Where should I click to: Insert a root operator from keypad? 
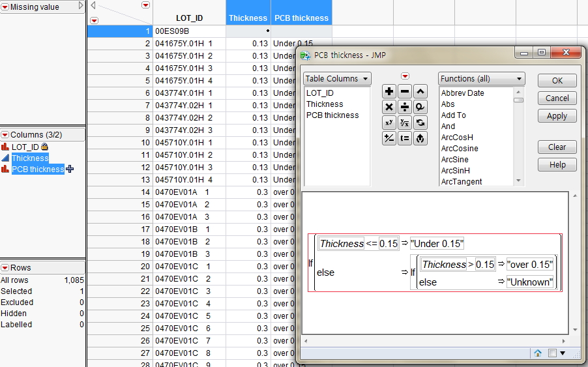[x=405, y=123]
